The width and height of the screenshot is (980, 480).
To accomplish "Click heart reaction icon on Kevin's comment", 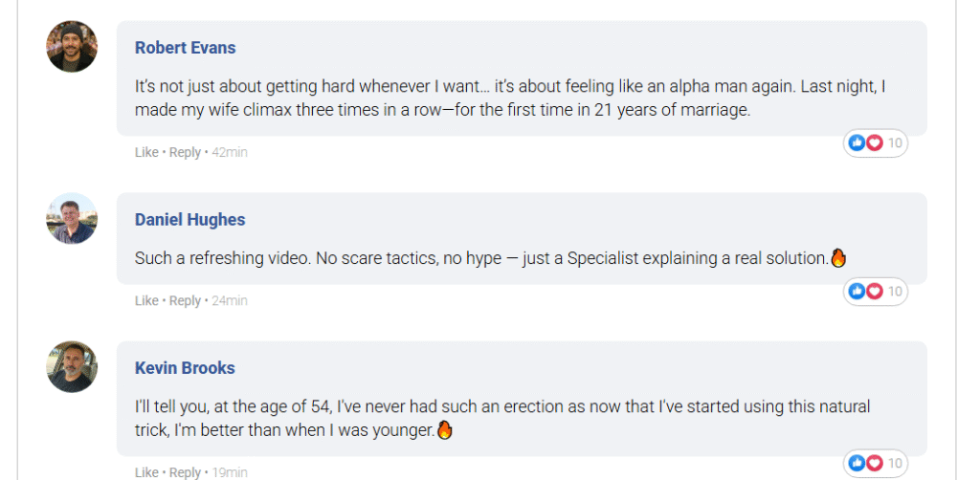I will click(874, 464).
